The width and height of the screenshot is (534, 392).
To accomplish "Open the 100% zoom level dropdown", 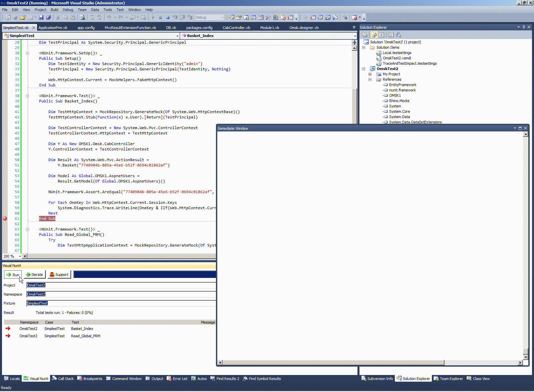I will pyautogui.click(x=20, y=256).
